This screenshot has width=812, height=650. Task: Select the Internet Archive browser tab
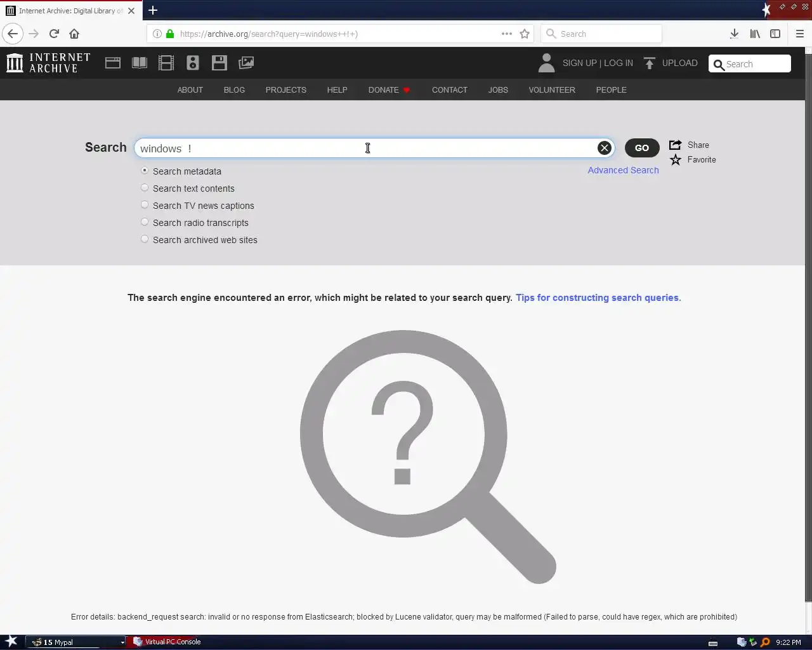click(71, 11)
